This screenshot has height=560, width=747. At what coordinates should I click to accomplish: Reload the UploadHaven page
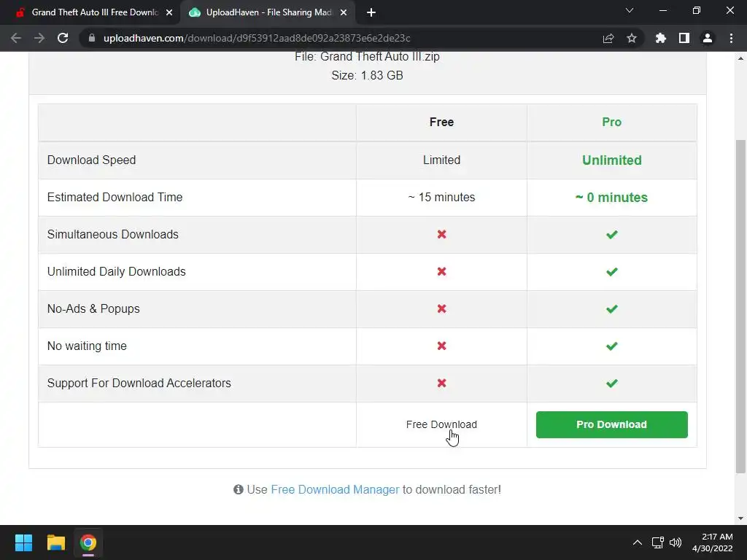click(x=63, y=38)
